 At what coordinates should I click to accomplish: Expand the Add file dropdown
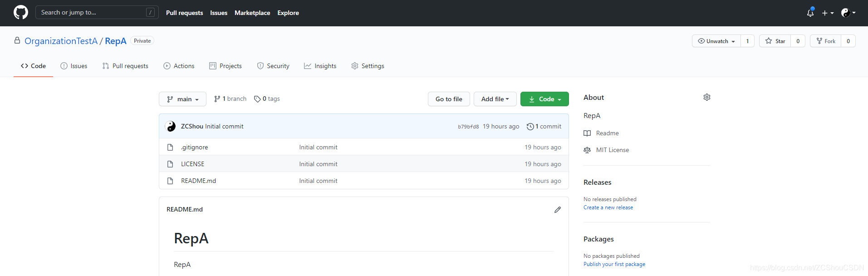(x=495, y=99)
